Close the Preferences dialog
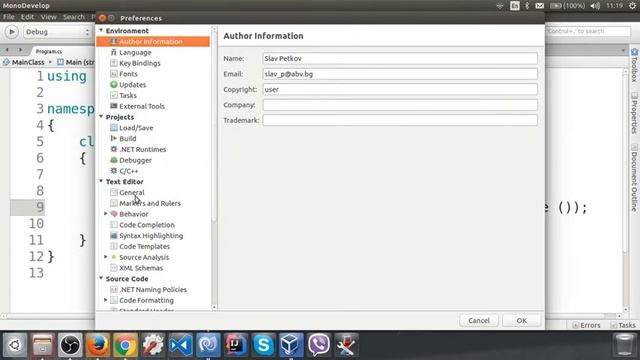640x360 pixels. coord(102,18)
